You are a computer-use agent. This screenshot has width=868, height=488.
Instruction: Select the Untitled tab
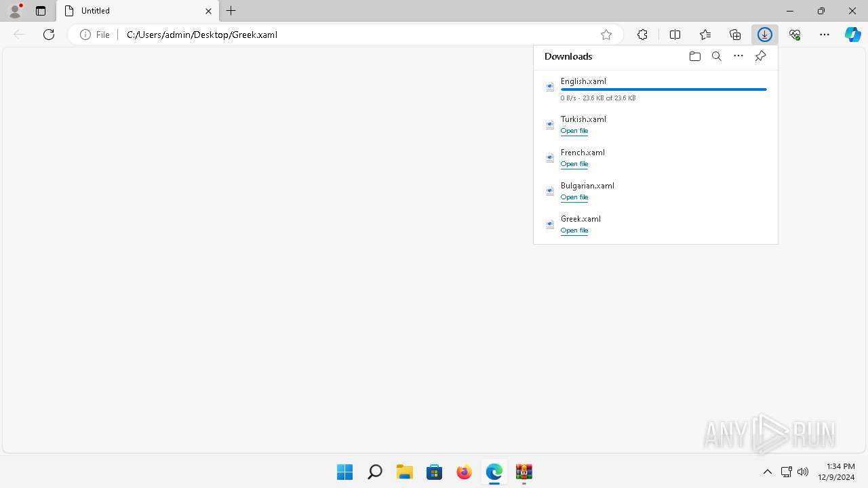click(138, 11)
